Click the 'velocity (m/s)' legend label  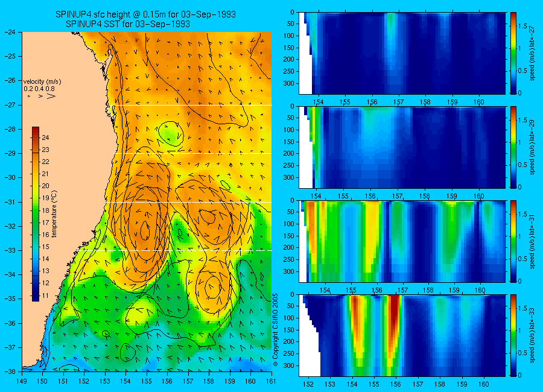coord(42,82)
